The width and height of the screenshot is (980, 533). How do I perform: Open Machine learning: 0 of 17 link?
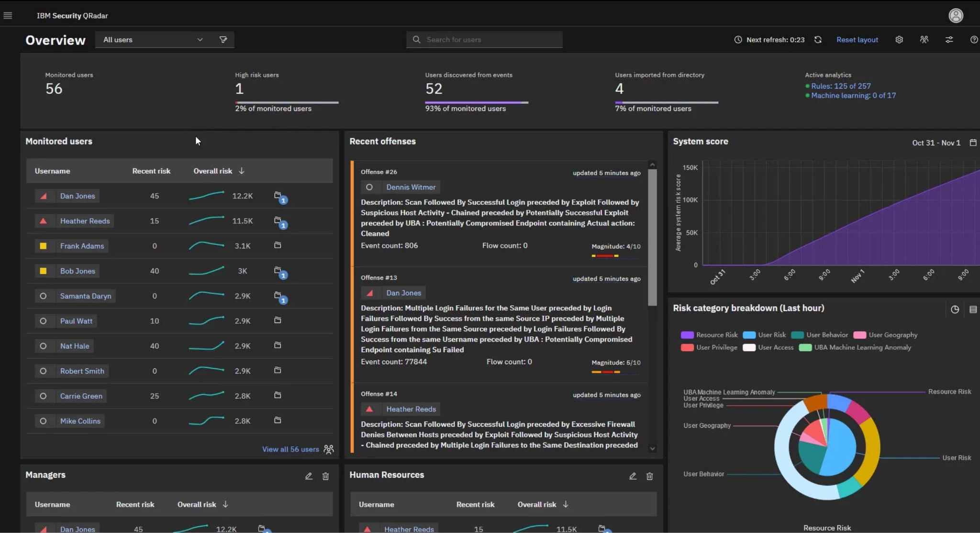[853, 96]
